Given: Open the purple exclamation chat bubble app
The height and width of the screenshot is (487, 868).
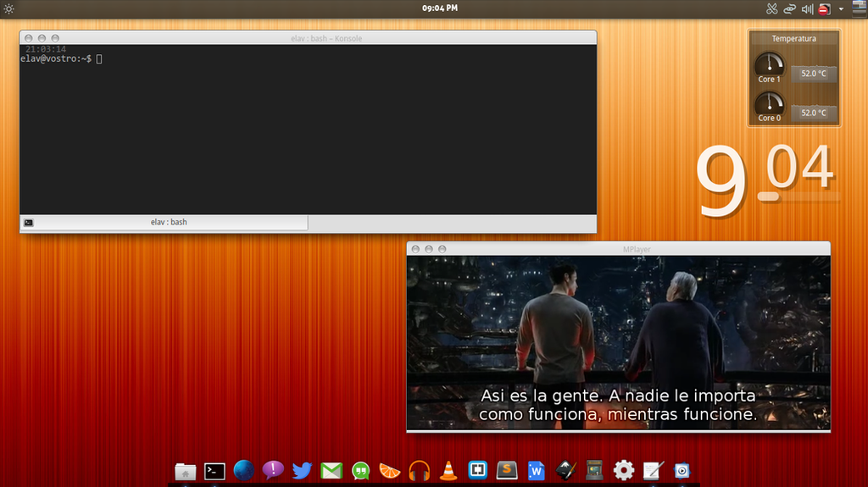Looking at the screenshot, I should pyautogui.click(x=273, y=470).
